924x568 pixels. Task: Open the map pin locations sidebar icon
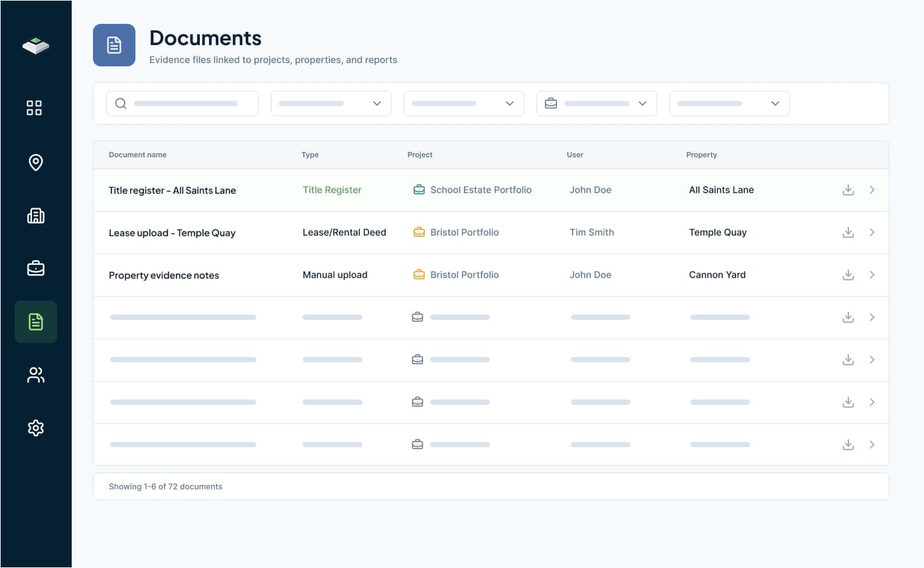[x=36, y=163]
